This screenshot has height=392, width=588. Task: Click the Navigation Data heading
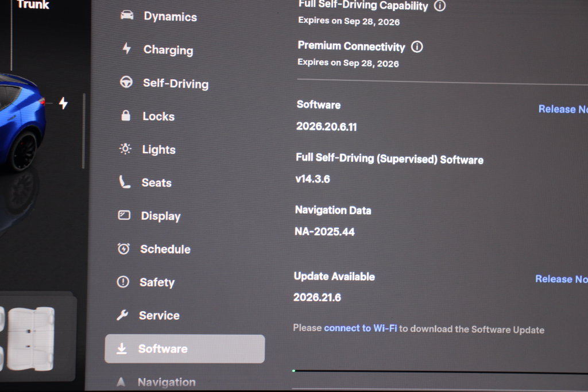click(333, 210)
